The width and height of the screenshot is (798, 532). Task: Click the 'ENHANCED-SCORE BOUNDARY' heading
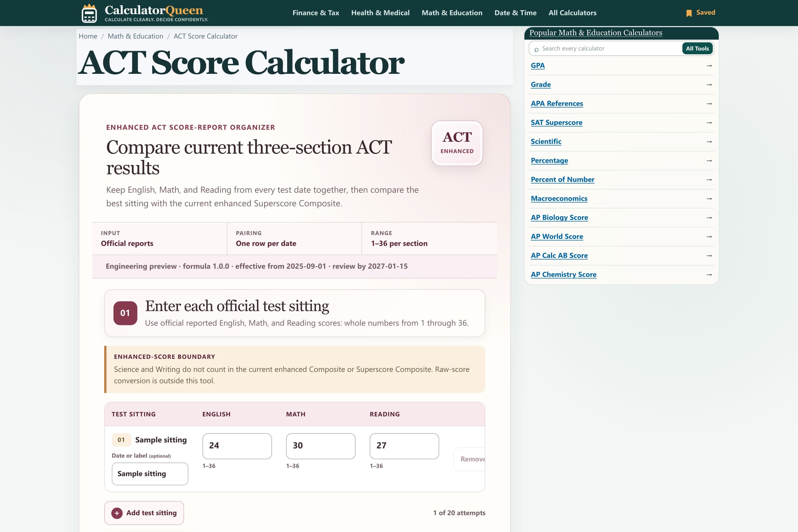click(164, 357)
